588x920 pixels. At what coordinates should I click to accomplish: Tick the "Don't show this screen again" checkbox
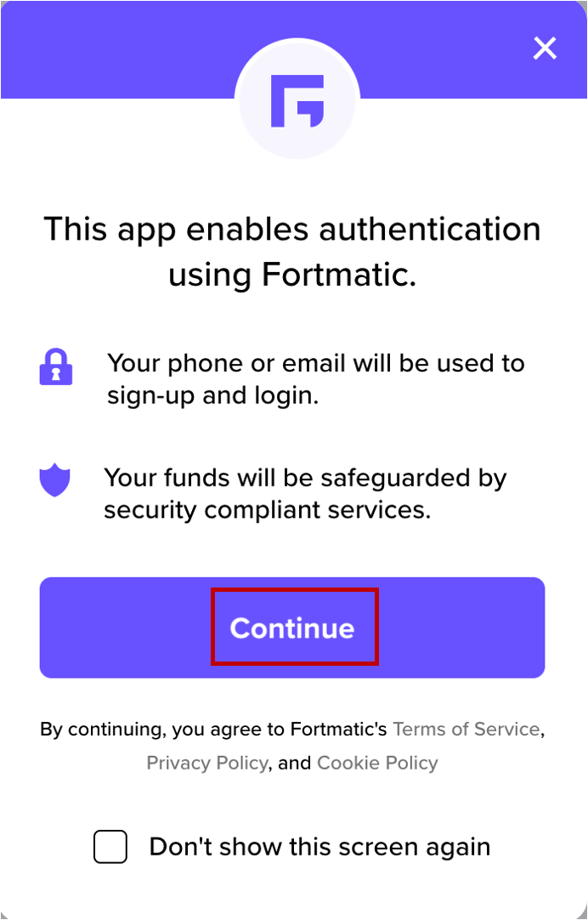tap(110, 847)
